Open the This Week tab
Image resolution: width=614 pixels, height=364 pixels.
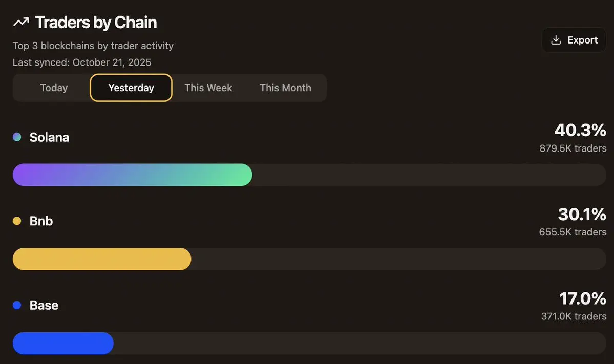(208, 88)
